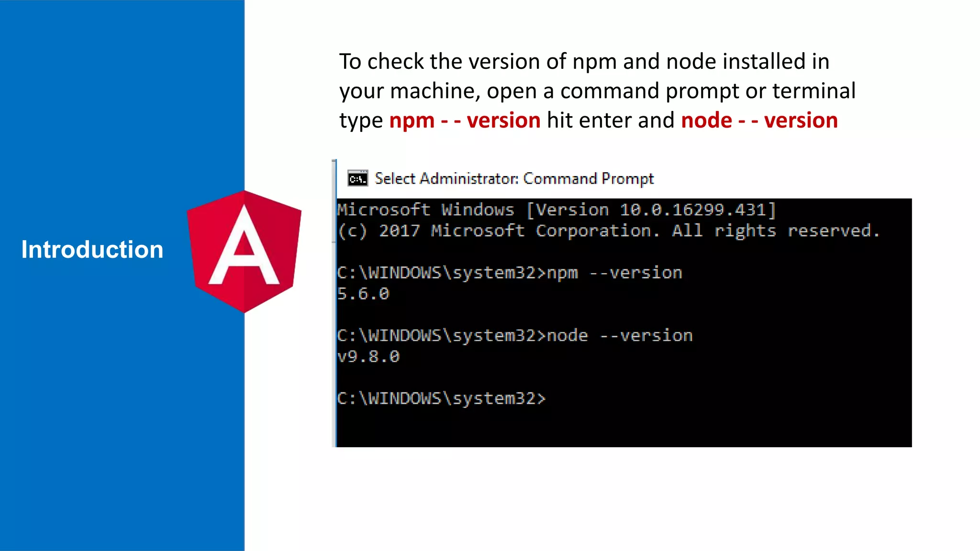Click the '5.6.0' npm output
Viewport: 980px width, 551px height.
point(363,294)
